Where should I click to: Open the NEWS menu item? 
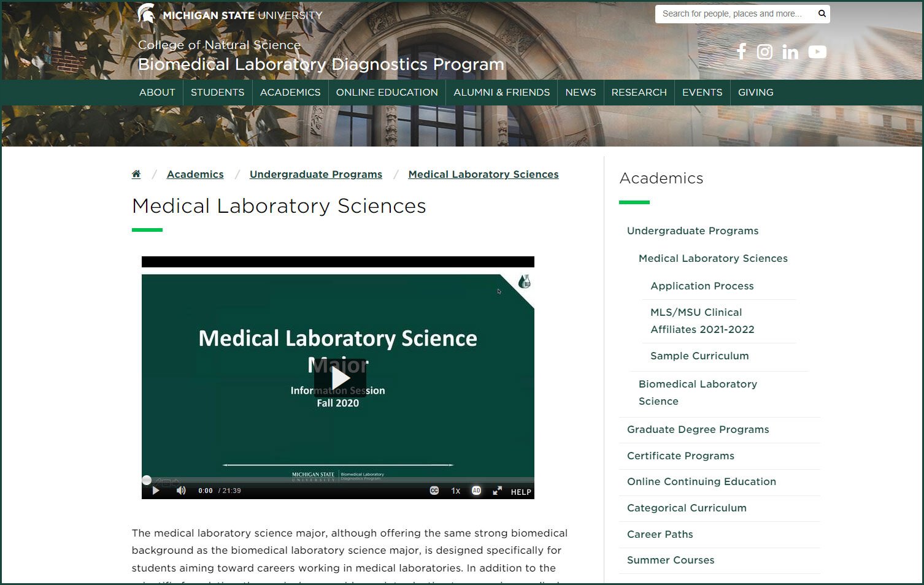point(580,93)
